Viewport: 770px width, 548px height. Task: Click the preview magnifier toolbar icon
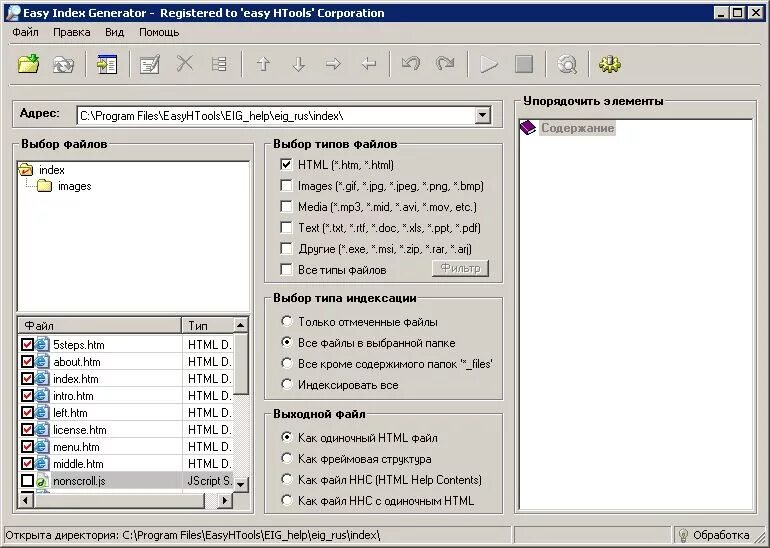(x=567, y=64)
